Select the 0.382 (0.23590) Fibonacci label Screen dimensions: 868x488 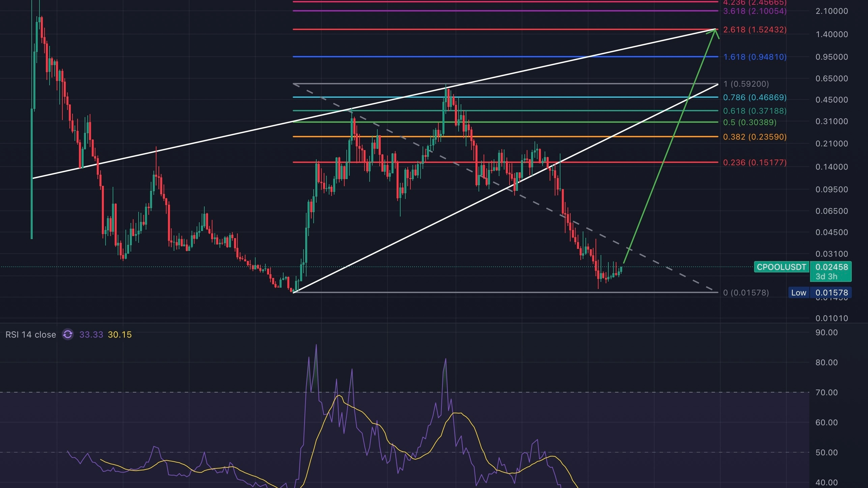755,137
